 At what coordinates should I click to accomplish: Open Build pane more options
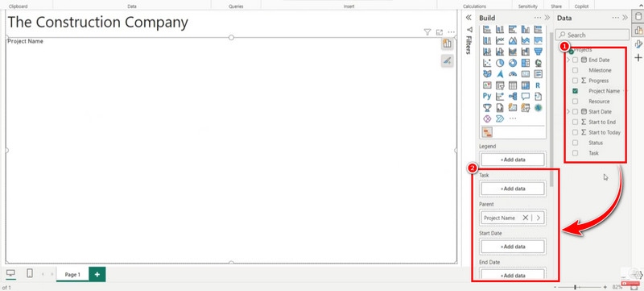click(x=538, y=18)
